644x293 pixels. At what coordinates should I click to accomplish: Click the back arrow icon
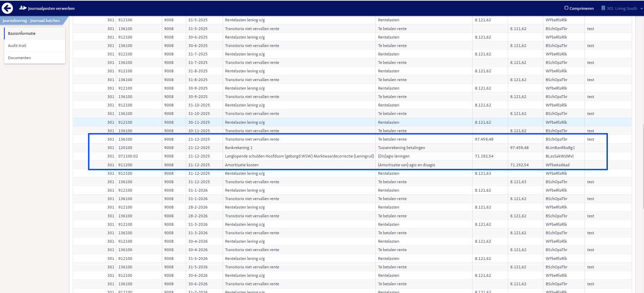click(7, 8)
